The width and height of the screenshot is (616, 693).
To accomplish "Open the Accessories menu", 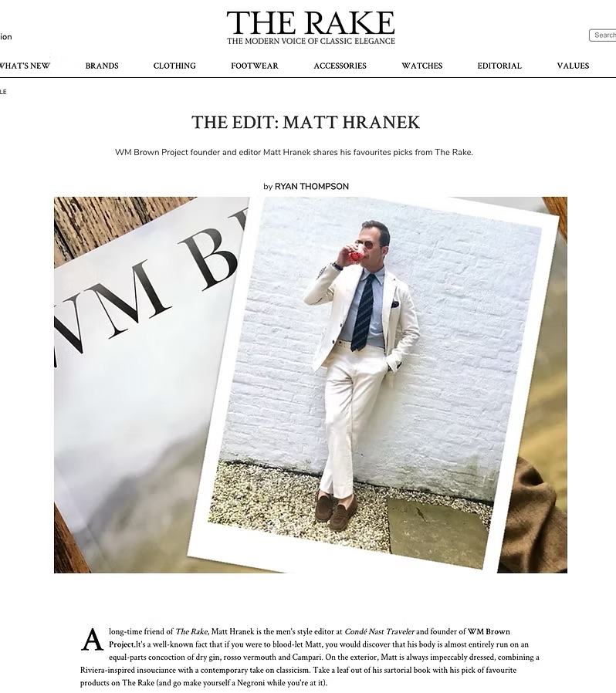I will pyautogui.click(x=340, y=66).
